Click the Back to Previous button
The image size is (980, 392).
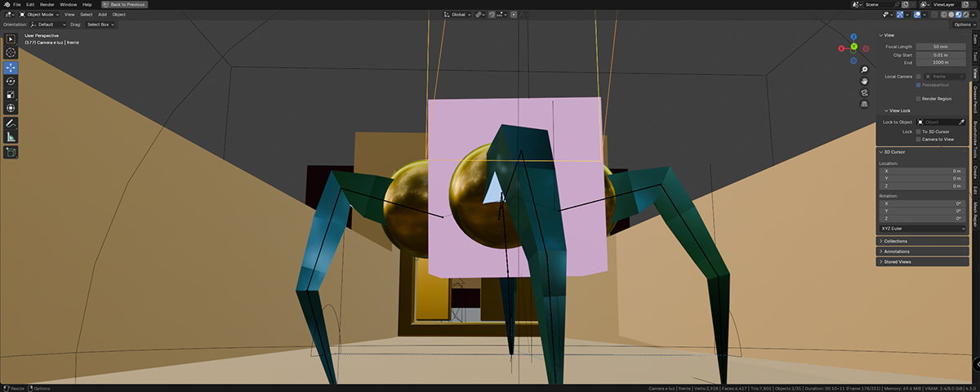click(125, 4)
